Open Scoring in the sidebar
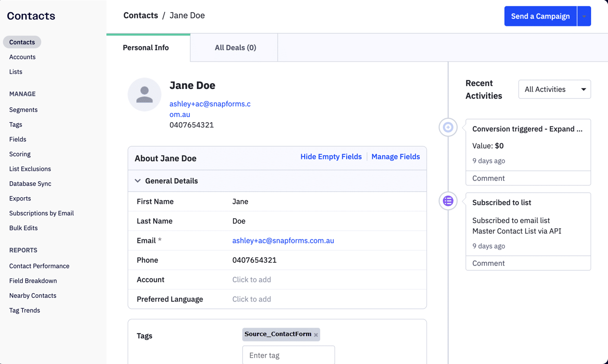Screen dimensions: 608x364 (20, 154)
